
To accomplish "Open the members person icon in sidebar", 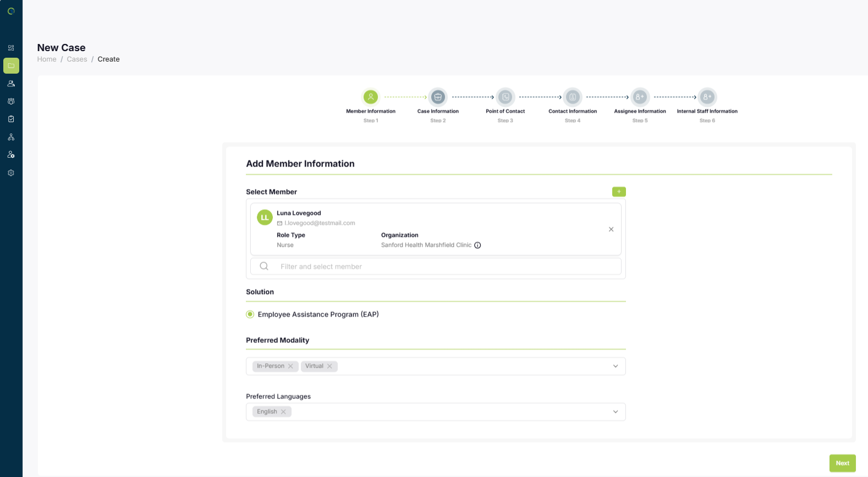I will (x=11, y=84).
